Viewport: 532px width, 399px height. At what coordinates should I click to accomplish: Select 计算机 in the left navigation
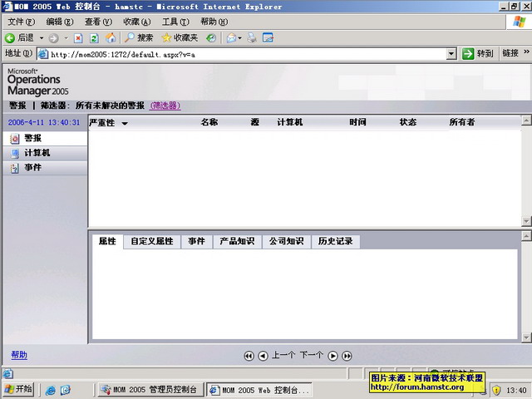pos(37,153)
